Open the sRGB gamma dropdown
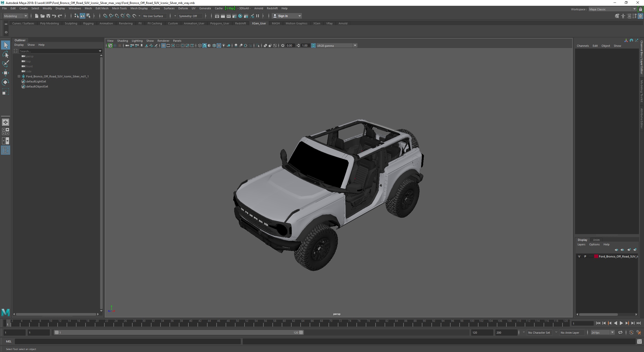 point(337,46)
